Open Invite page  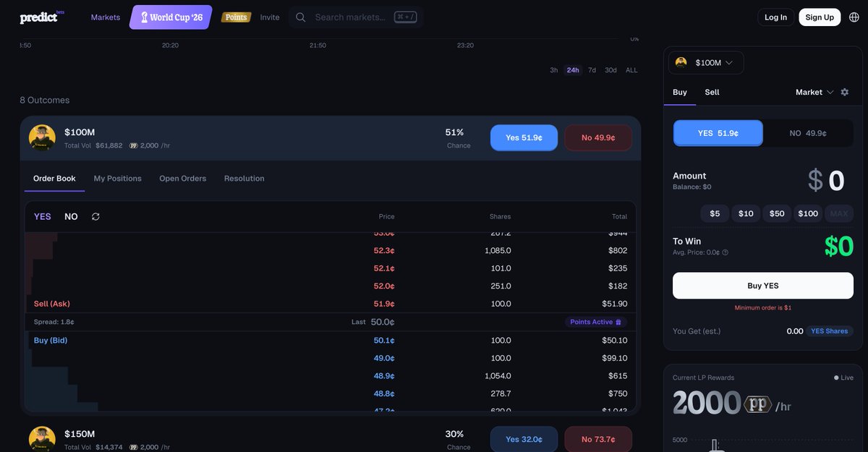click(x=270, y=17)
